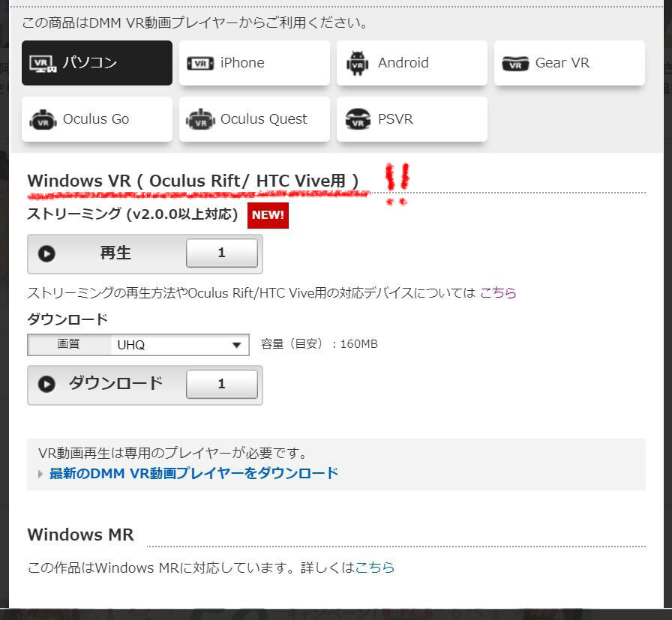Click the Windows MR heading
The width and height of the screenshot is (672, 620).
click(80, 535)
